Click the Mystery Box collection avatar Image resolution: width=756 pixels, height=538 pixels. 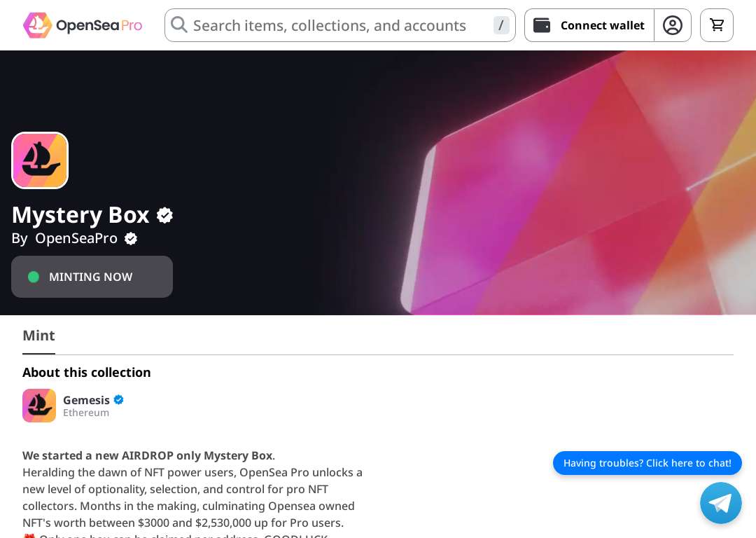[40, 160]
